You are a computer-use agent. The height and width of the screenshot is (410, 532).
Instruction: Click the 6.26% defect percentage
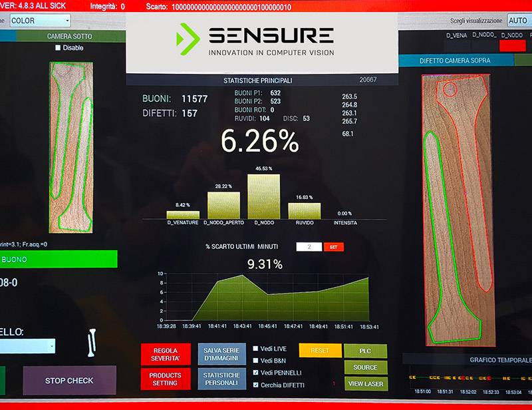[260, 140]
